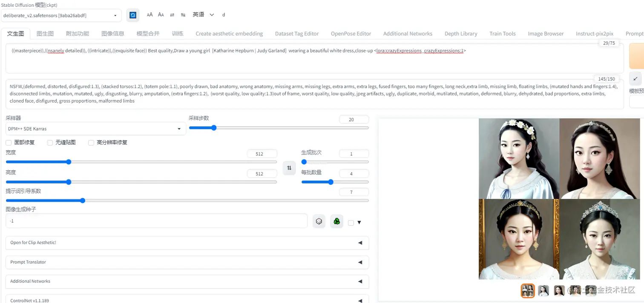Switch to the 文生图 tab
The width and height of the screenshot is (644, 303).
(16, 34)
